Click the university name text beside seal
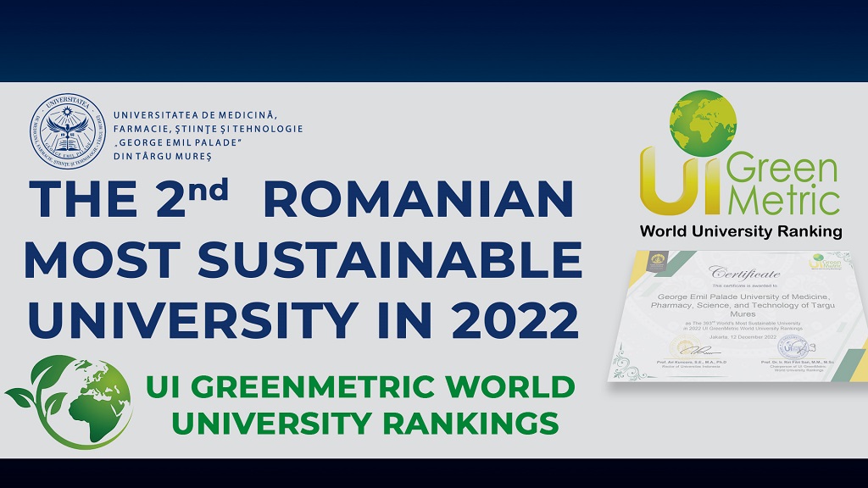868x488 pixels. (208, 136)
